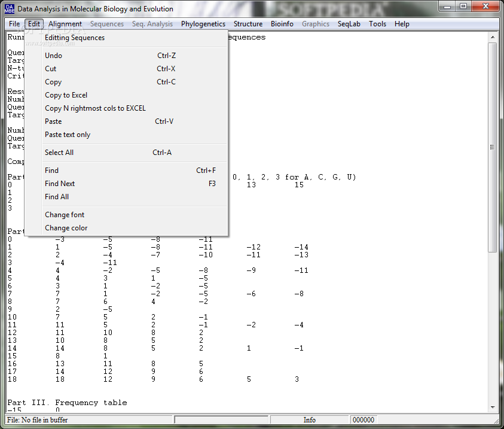This screenshot has height=429, width=504.
Task: Click the DAMBE application icon in title bar
Action: (x=10, y=9)
